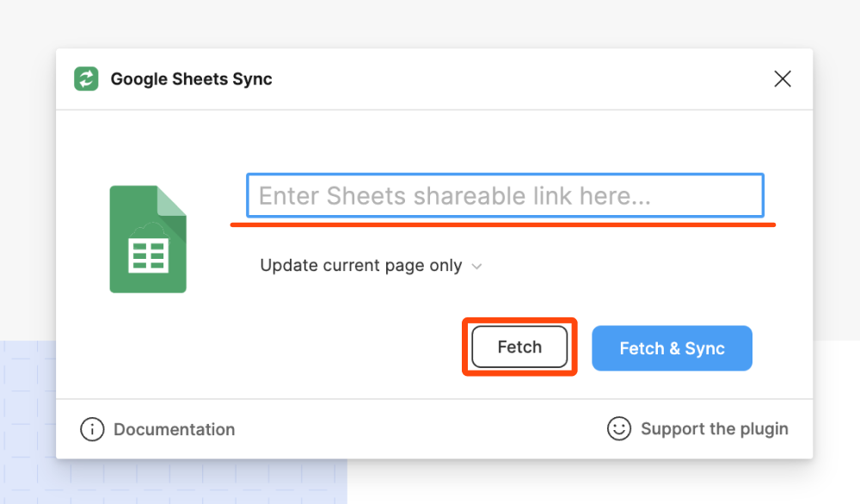Click the white table grid on Sheets icon
Image resolution: width=860 pixels, height=504 pixels.
click(147, 256)
